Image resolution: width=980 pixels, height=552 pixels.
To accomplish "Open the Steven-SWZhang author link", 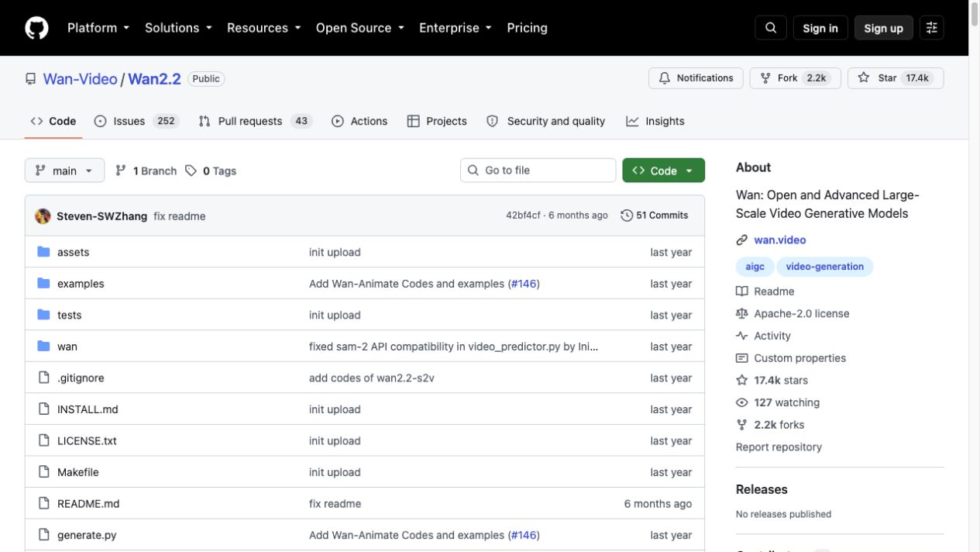I will [101, 216].
